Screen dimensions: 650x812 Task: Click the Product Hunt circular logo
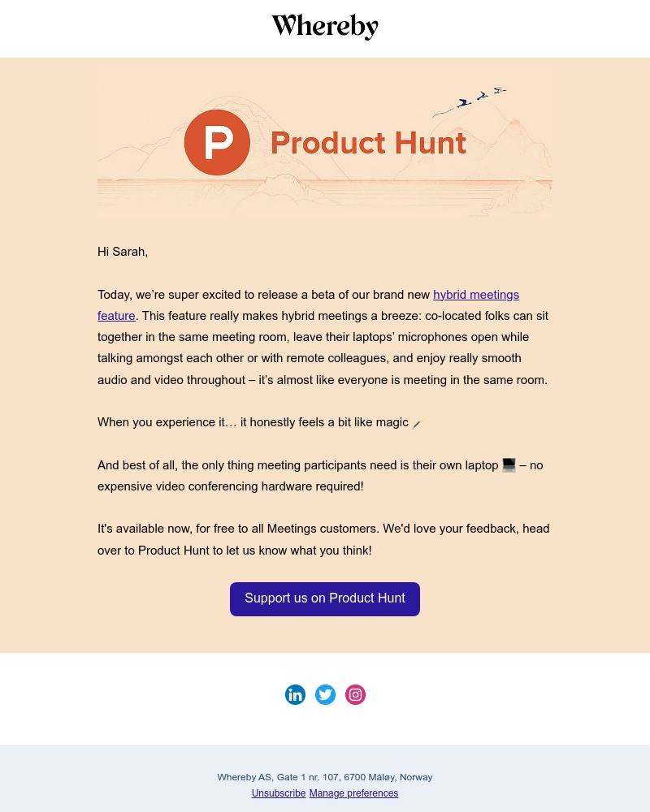(x=217, y=142)
